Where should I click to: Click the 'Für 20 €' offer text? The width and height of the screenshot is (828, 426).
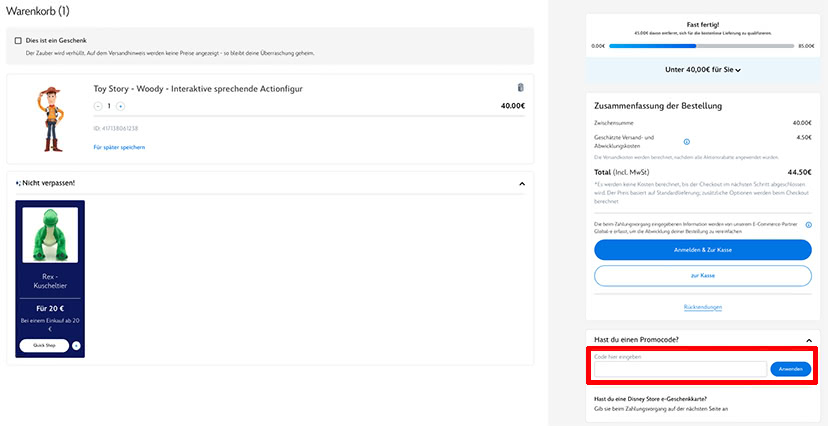pyautogui.click(x=50, y=308)
